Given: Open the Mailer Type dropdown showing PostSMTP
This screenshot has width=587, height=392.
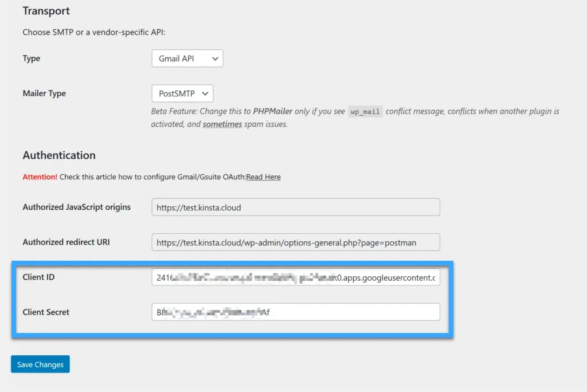Looking at the screenshot, I should tap(182, 93).
